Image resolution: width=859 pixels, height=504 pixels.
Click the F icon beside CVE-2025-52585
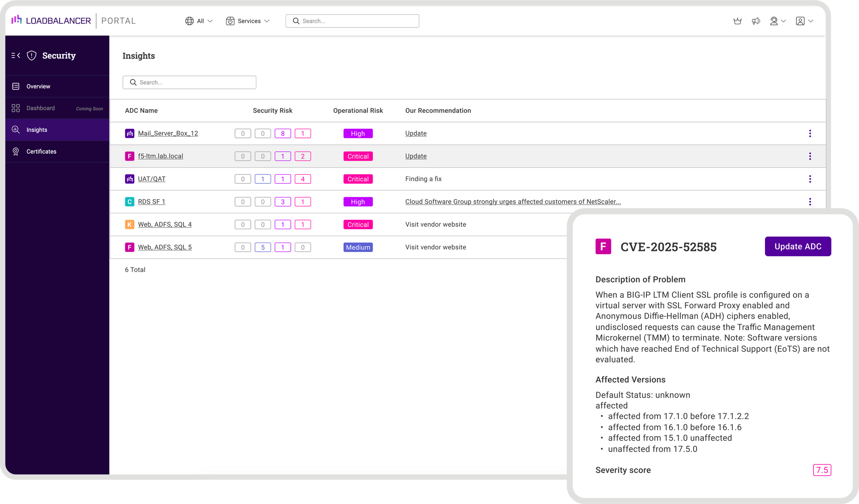(603, 246)
